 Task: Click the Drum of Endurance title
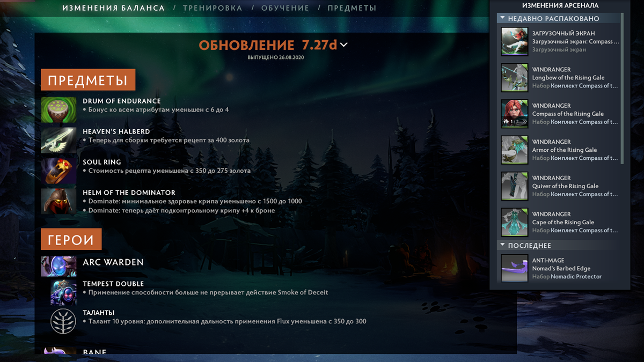click(x=122, y=101)
